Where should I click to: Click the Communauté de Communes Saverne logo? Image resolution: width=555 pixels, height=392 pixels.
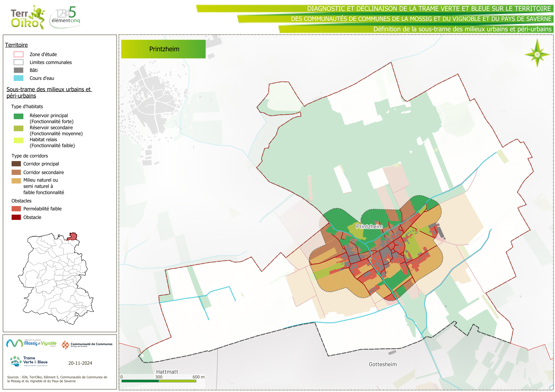pos(87,345)
